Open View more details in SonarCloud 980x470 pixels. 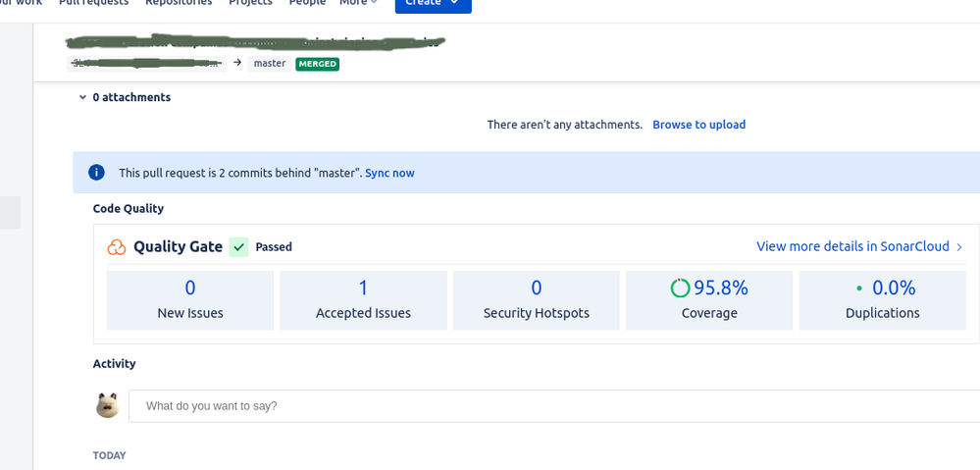[x=852, y=246]
